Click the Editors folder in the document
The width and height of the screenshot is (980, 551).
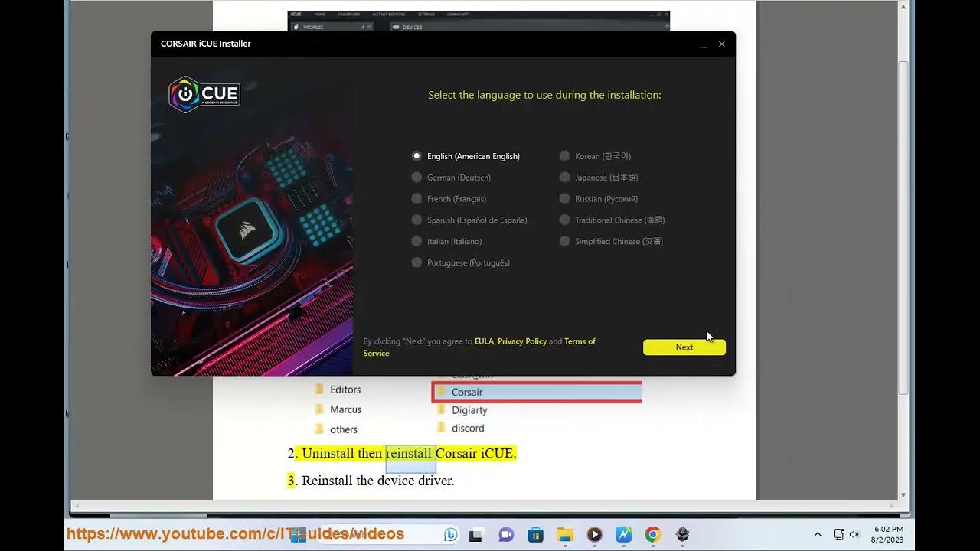click(x=338, y=390)
